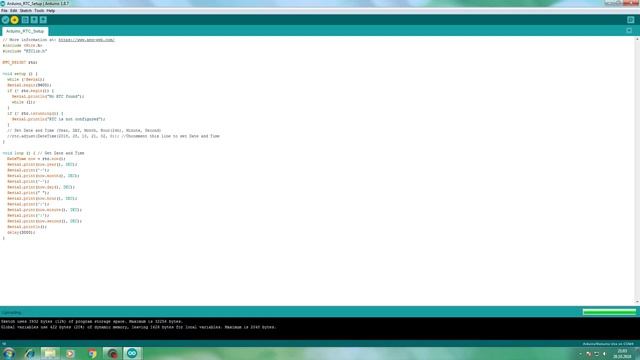Follow the More information URL in the code comment
The width and height of the screenshot is (640, 360).
[87, 40]
